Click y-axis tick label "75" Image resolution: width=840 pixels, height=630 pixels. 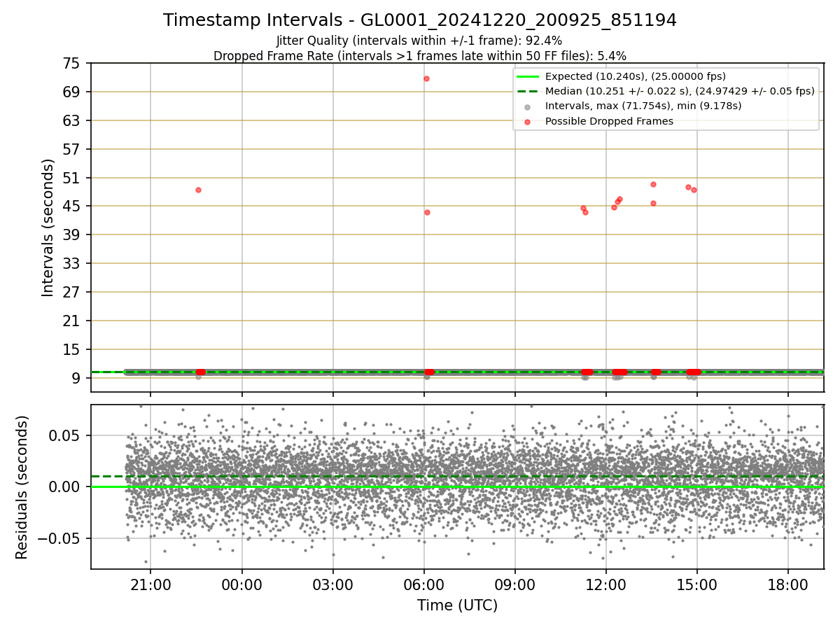coord(71,63)
